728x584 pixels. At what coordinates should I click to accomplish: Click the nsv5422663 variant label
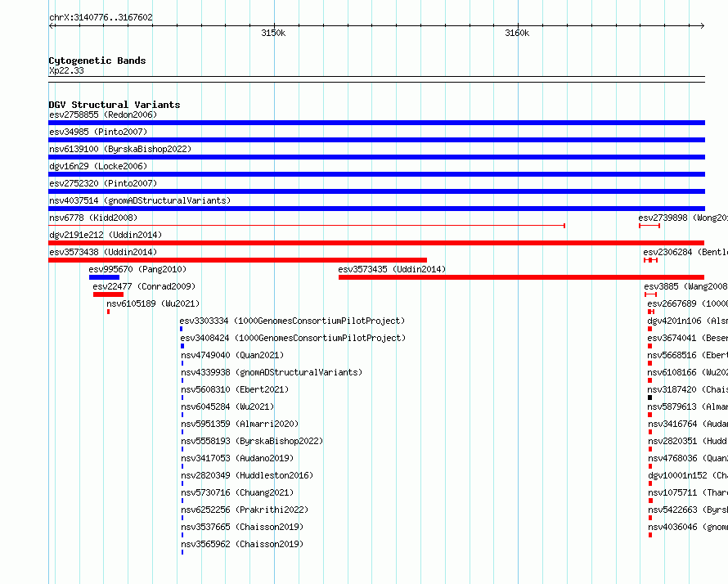(688, 510)
